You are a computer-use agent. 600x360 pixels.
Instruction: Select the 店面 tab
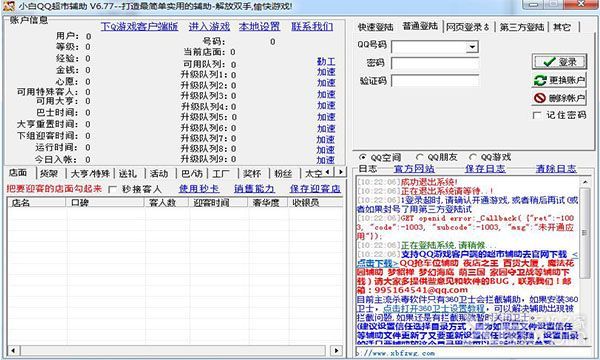tap(18, 173)
